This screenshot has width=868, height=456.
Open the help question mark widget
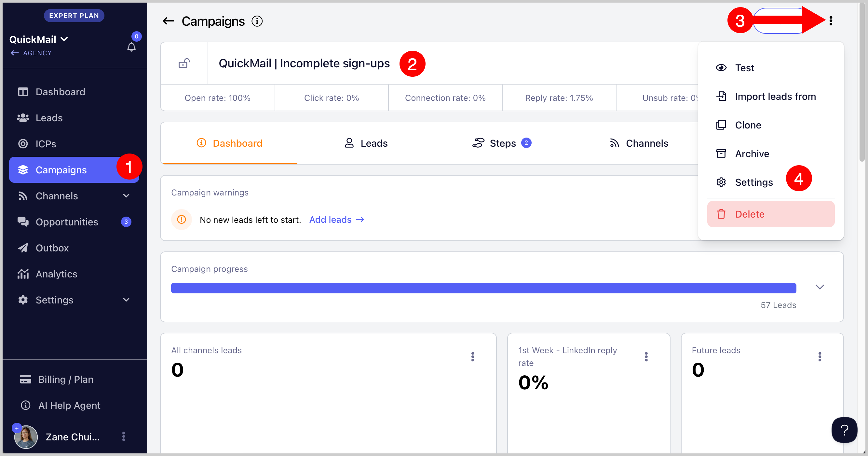844,430
